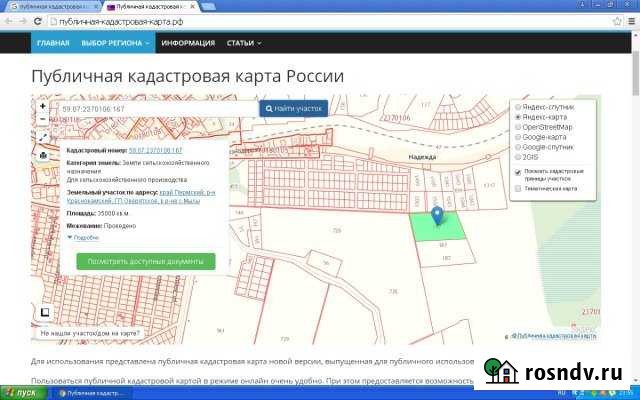Click the fullscreen square icon on map

pyautogui.click(x=45, y=312)
